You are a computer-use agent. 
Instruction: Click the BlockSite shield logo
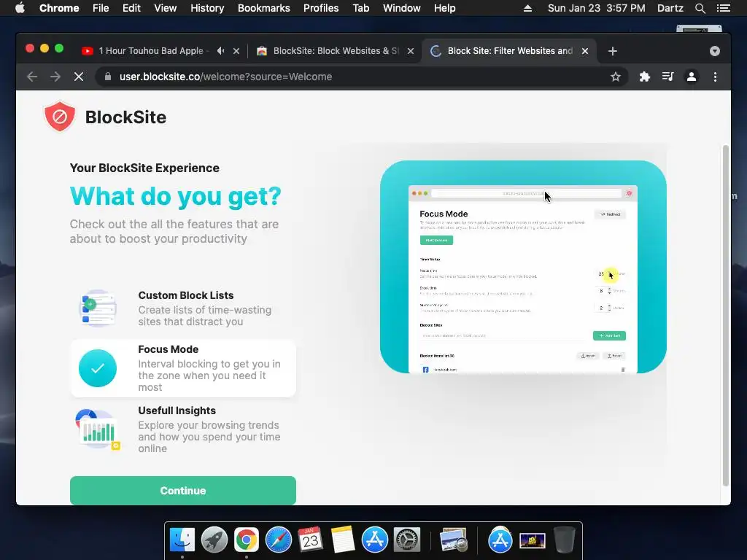pos(60,116)
